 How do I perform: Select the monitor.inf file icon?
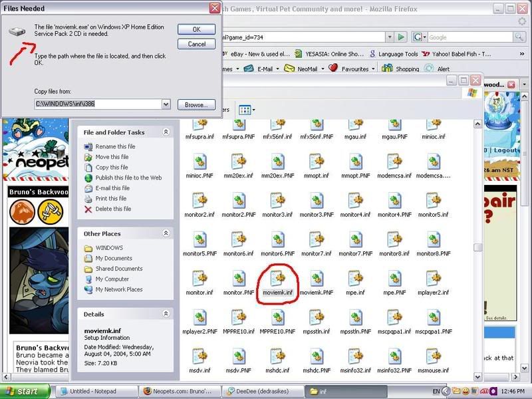pyautogui.click(x=199, y=278)
